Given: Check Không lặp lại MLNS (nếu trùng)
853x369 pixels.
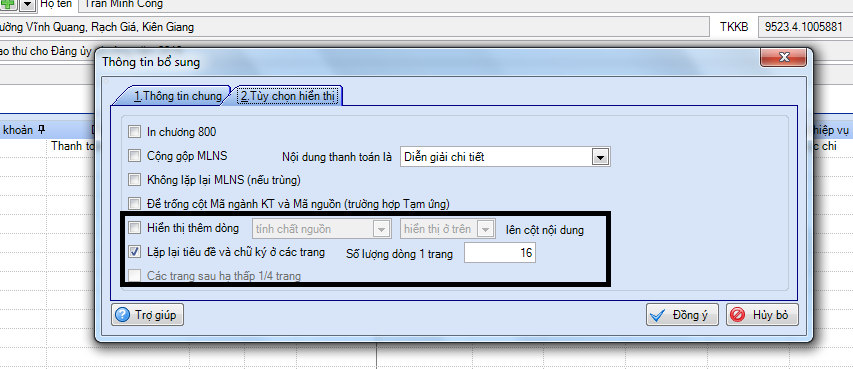Looking at the screenshot, I should (x=134, y=179).
